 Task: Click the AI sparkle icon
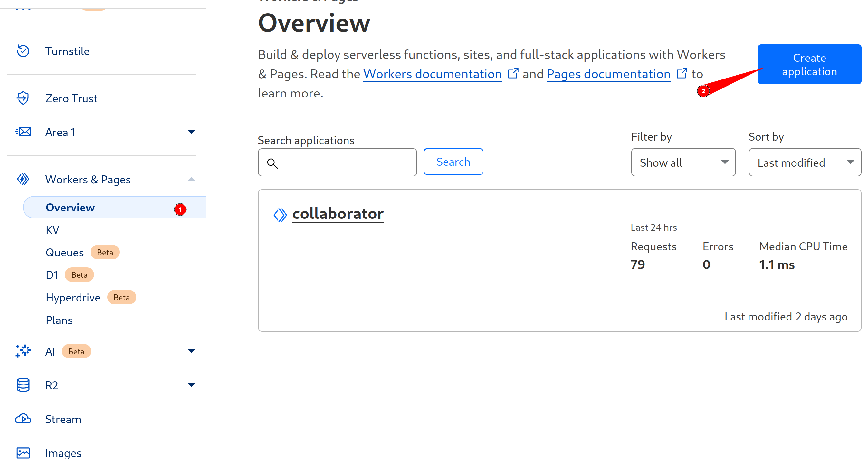23,351
